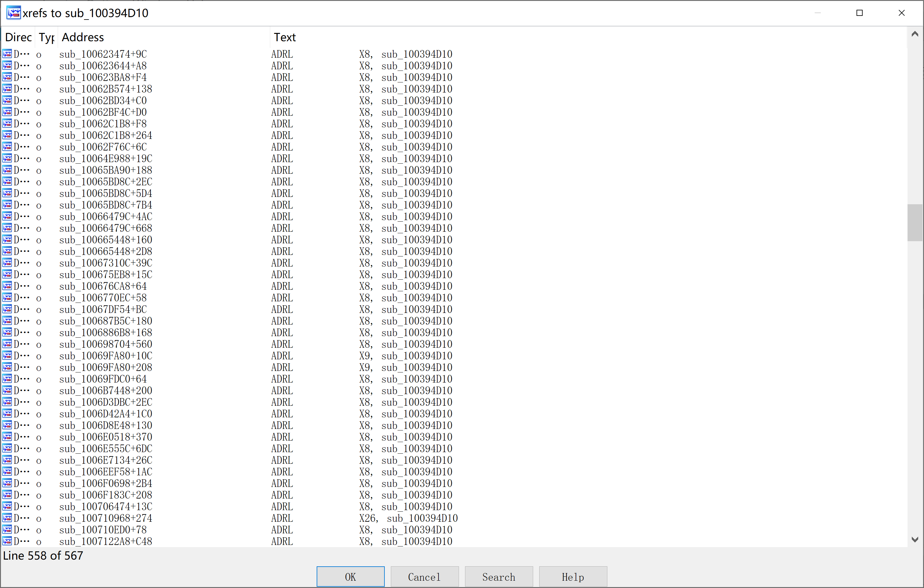The width and height of the screenshot is (924, 588).
Task: Click the row icon for sub_100676CA8+64
Action: (x=7, y=286)
